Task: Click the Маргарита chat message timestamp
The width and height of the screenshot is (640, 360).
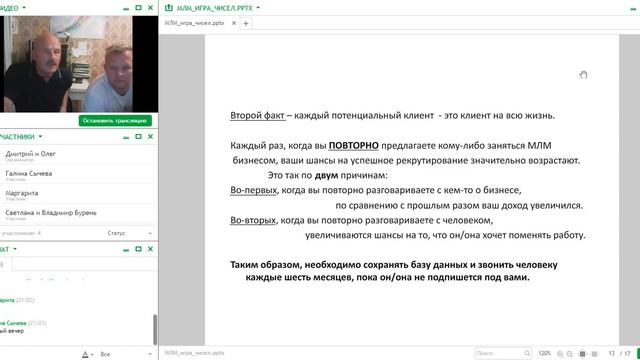Action: pyautogui.click(x=25, y=300)
